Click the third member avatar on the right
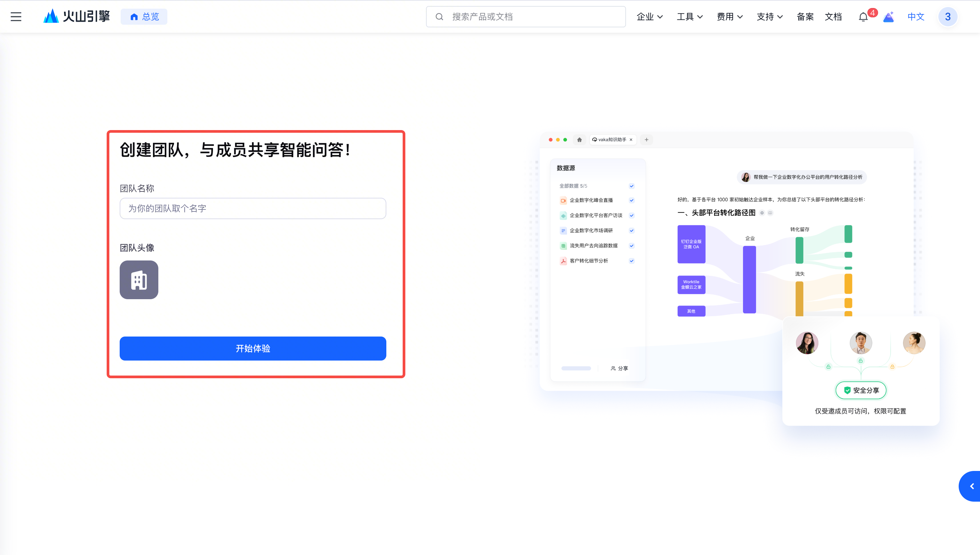 914,343
